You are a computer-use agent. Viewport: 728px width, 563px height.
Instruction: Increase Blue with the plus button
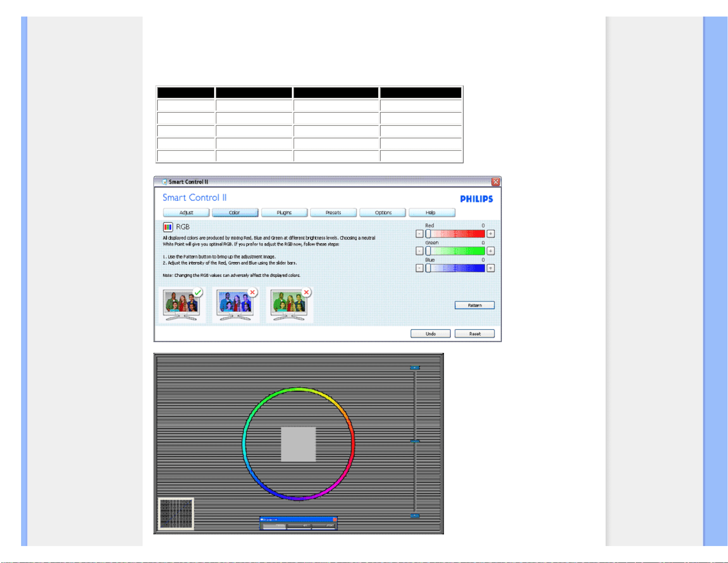[491, 268]
